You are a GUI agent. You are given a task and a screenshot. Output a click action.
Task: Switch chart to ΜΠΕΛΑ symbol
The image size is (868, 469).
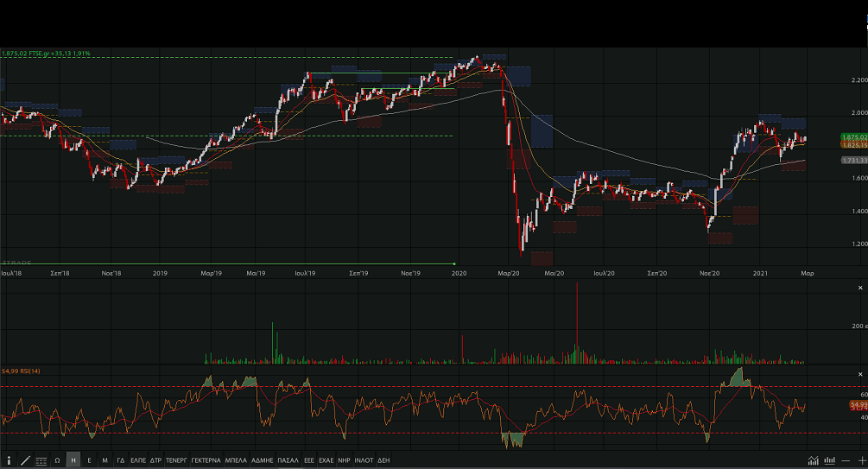(236, 460)
